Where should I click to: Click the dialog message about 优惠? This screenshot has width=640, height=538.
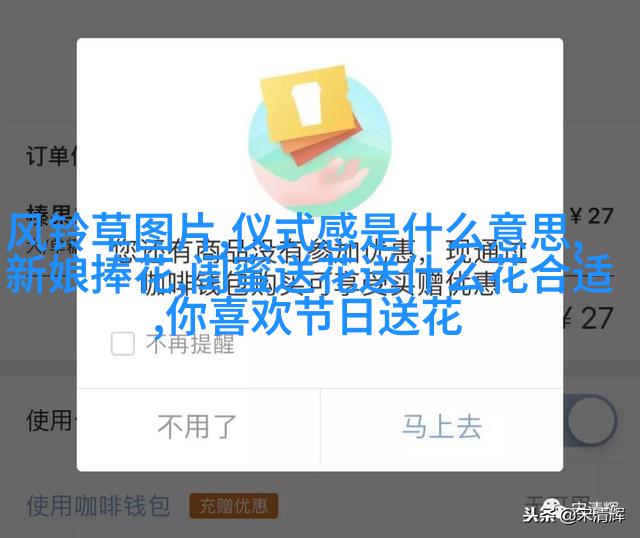point(318,267)
